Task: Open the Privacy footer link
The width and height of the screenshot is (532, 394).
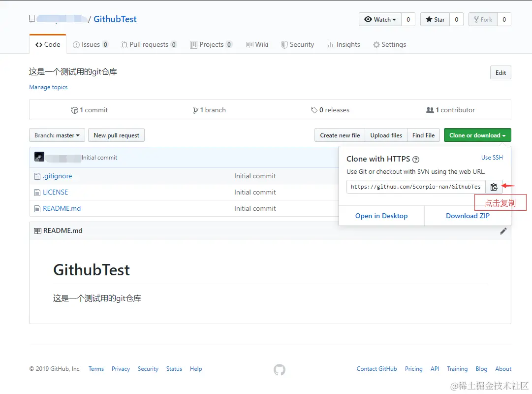Action: [x=121, y=369]
